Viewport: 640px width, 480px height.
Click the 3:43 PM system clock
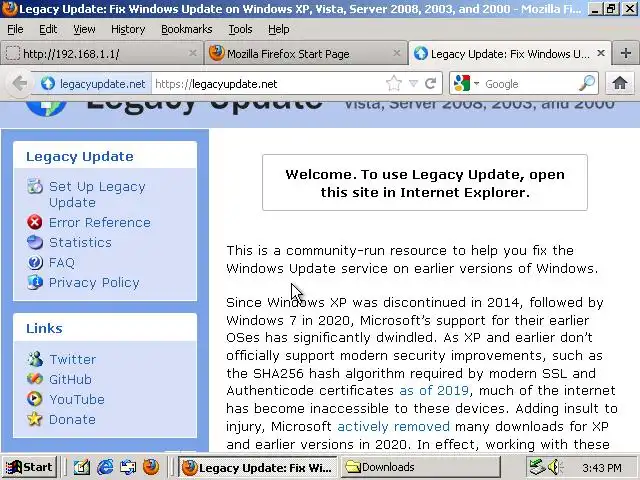[x=602, y=467]
